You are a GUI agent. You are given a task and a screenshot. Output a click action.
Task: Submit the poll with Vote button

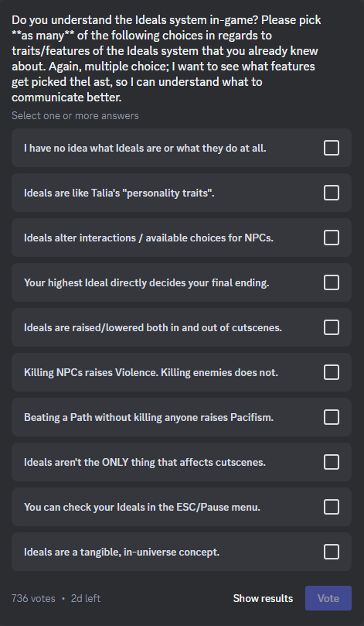point(328,598)
